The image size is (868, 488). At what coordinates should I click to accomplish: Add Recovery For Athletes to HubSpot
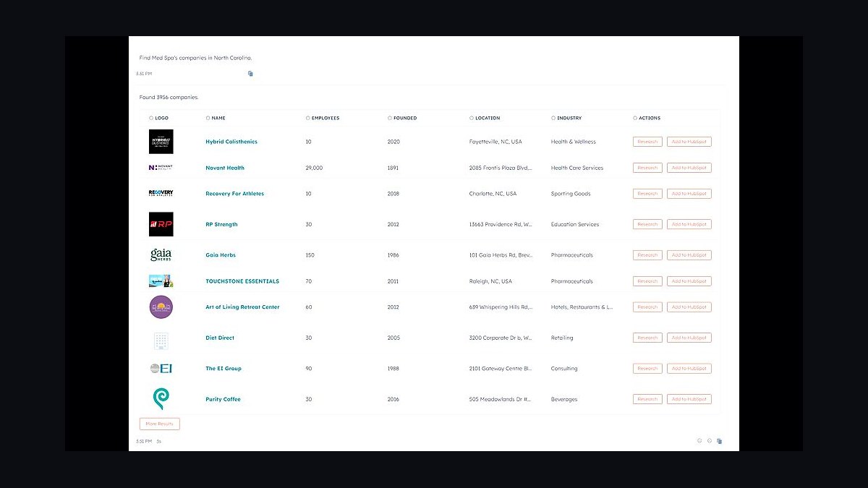pyautogui.click(x=689, y=194)
